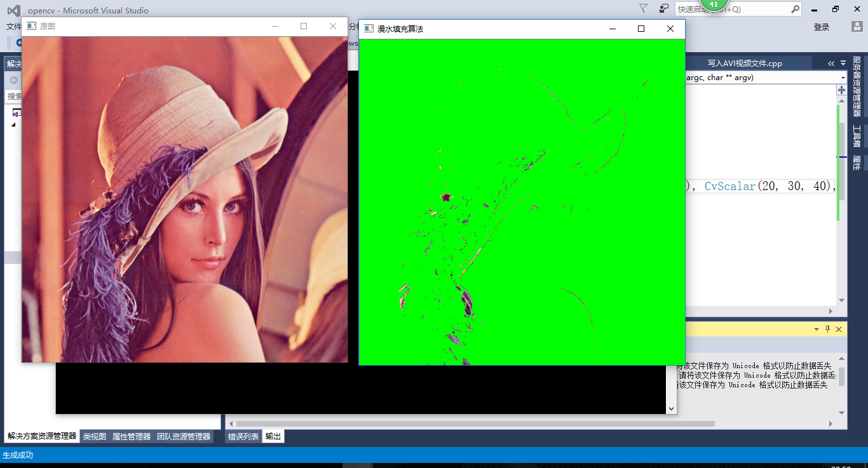868x468 pixels.
Task: Click the 原图 window title icon
Action: [x=31, y=26]
